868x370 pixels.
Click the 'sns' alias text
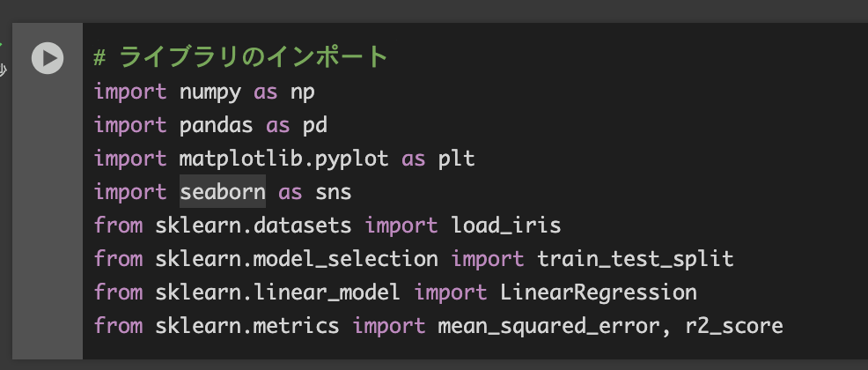click(334, 192)
